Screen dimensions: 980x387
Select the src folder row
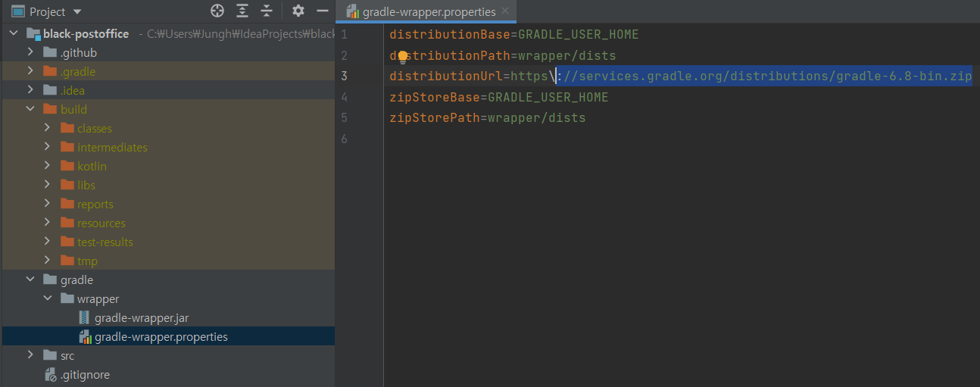click(x=168, y=355)
